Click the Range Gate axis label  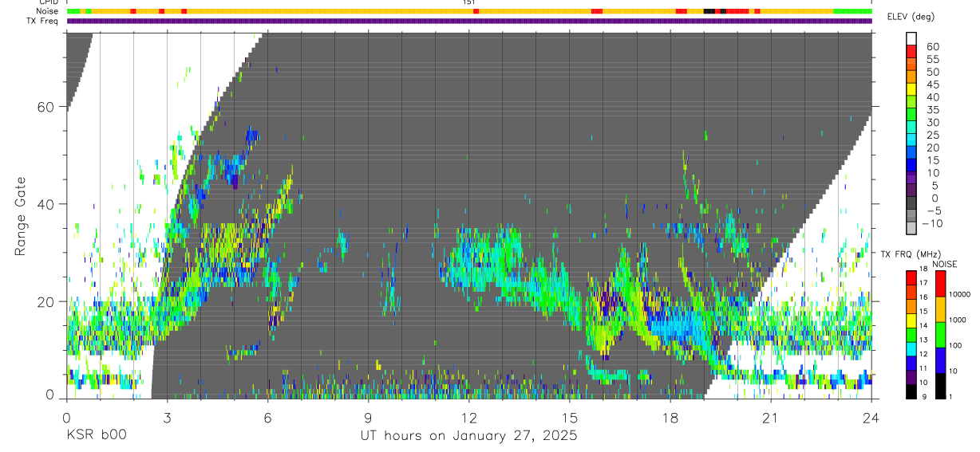(x=20, y=216)
